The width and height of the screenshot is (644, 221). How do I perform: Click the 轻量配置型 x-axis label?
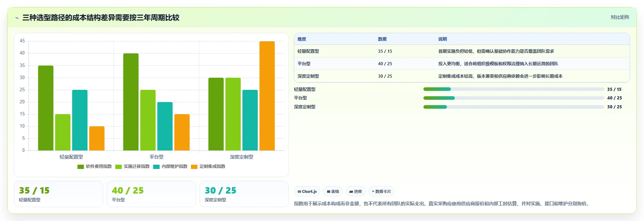[x=71, y=157]
